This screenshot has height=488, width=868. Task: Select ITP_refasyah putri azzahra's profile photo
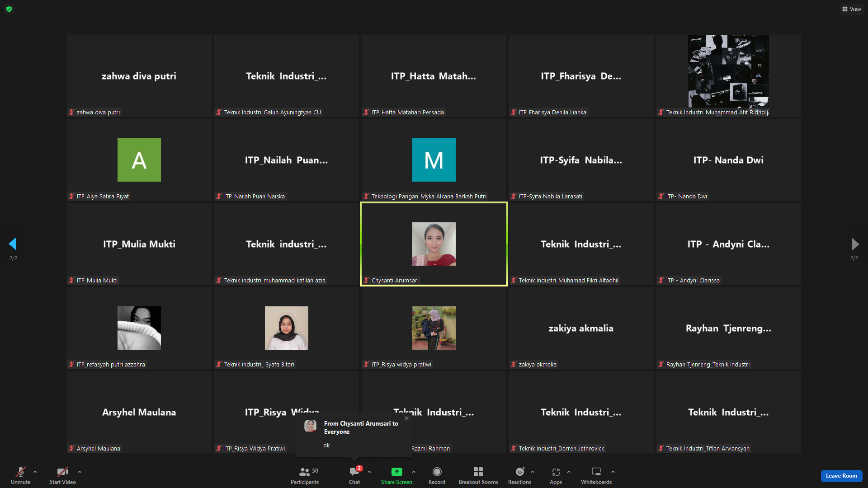click(139, 328)
